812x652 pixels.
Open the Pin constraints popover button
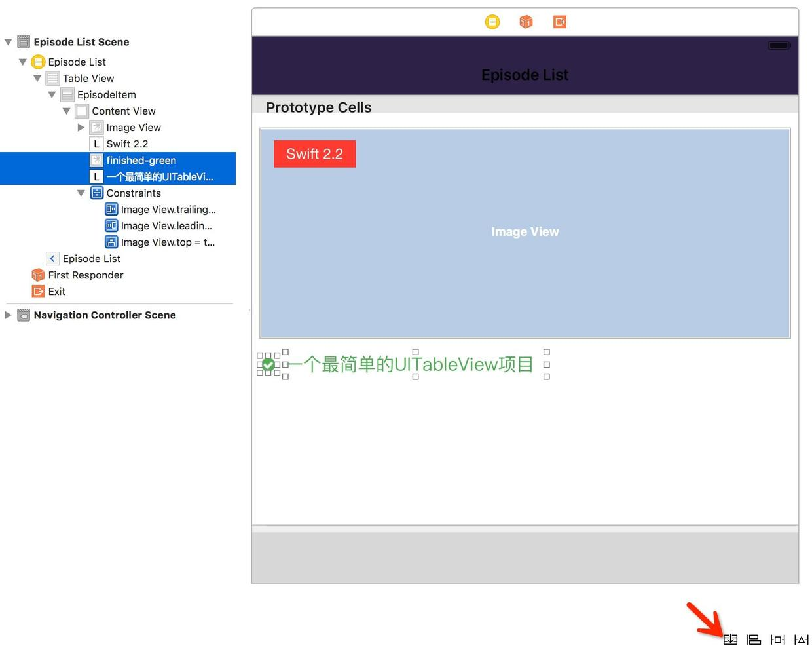778,640
